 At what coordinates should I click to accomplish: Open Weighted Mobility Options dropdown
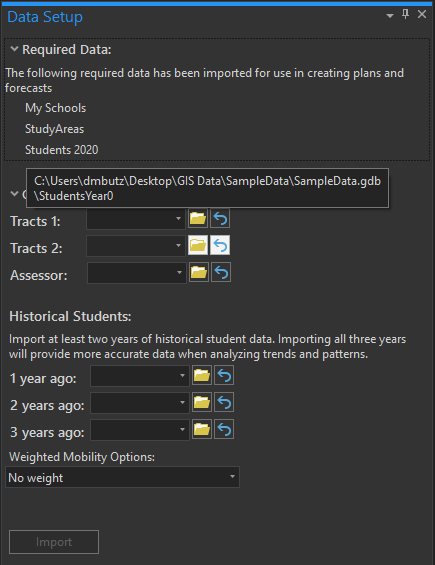click(x=123, y=477)
